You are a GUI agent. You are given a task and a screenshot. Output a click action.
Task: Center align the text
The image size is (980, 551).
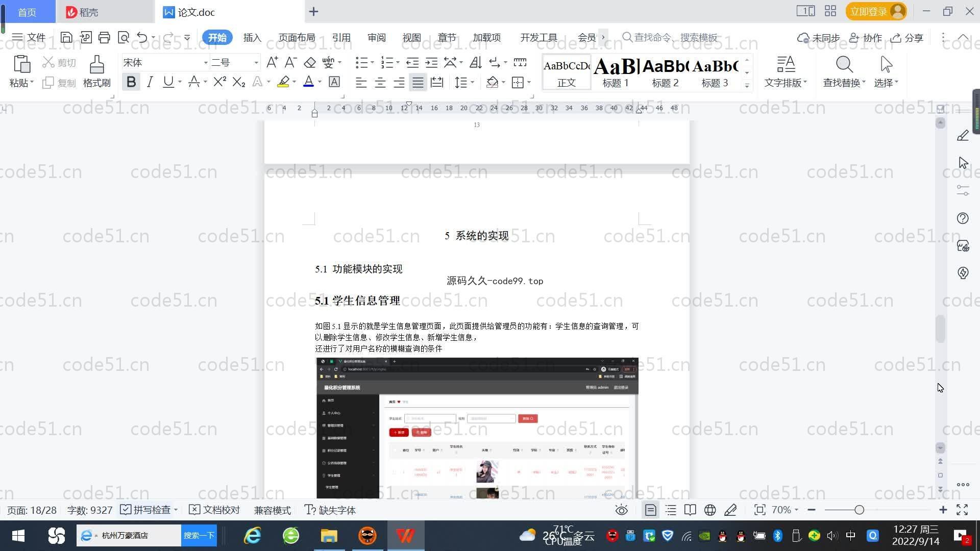point(380,82)
